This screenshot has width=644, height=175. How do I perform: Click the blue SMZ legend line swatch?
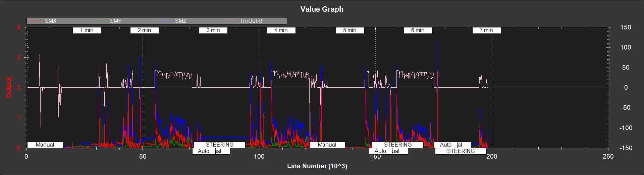[165, 21]
